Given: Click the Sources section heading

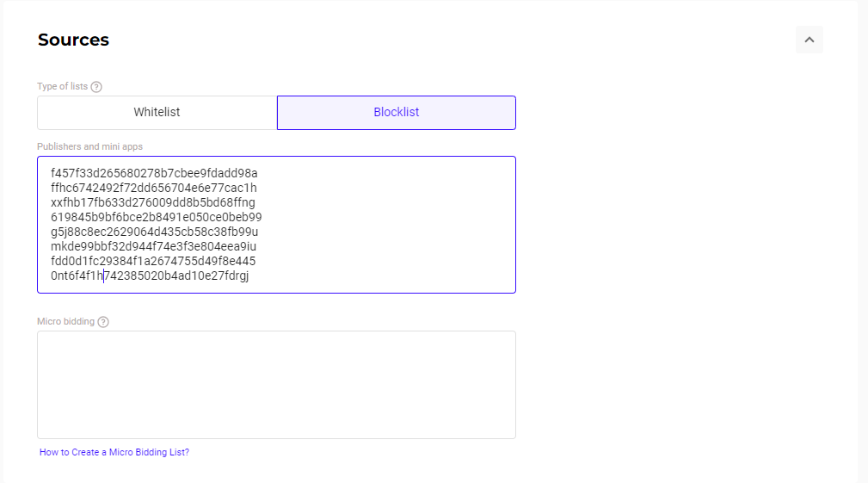Looking at the screenshot, I should click(x=73, y=40).
